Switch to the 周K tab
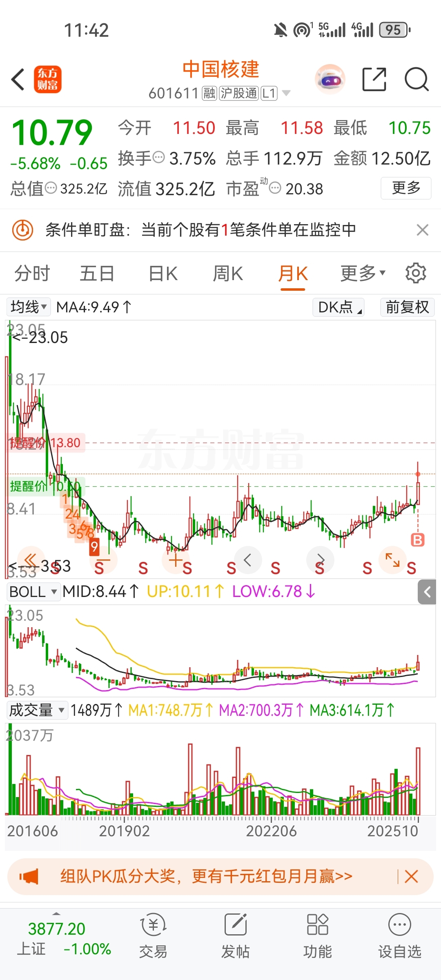This screenshot has height=980, width=441. click(228, 273)
